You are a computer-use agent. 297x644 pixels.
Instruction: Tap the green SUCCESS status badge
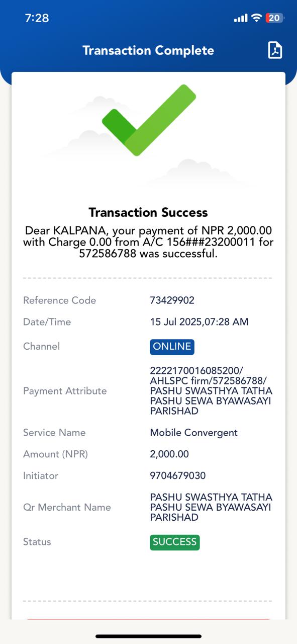pos(174,542)
